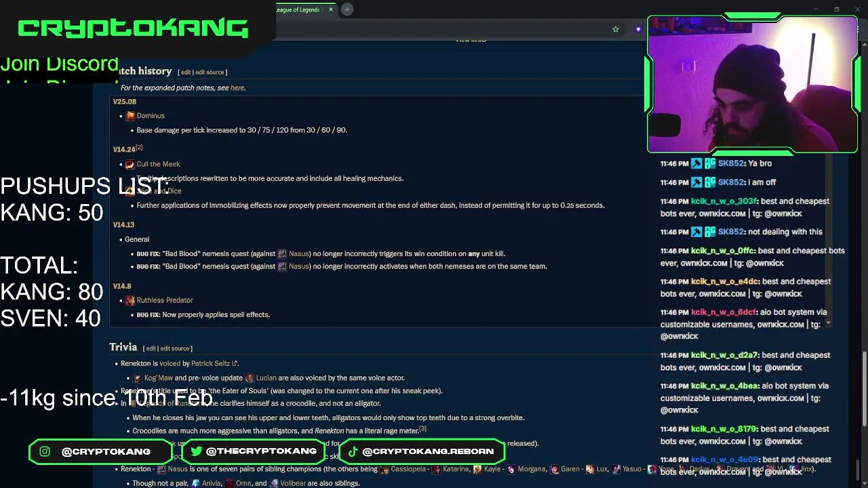Click the Anivia champion icon
The image size is (868, 488).
[x=195, y=483]
